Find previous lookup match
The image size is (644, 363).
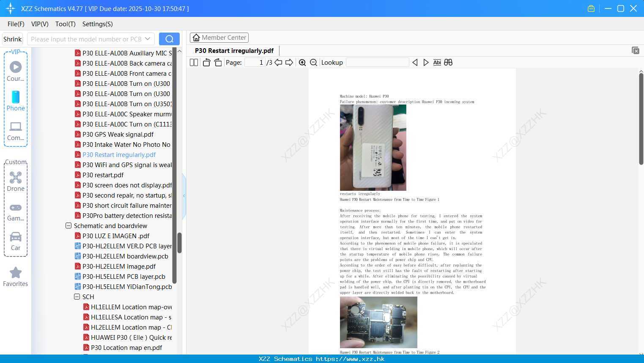click(x=415, y=62)
